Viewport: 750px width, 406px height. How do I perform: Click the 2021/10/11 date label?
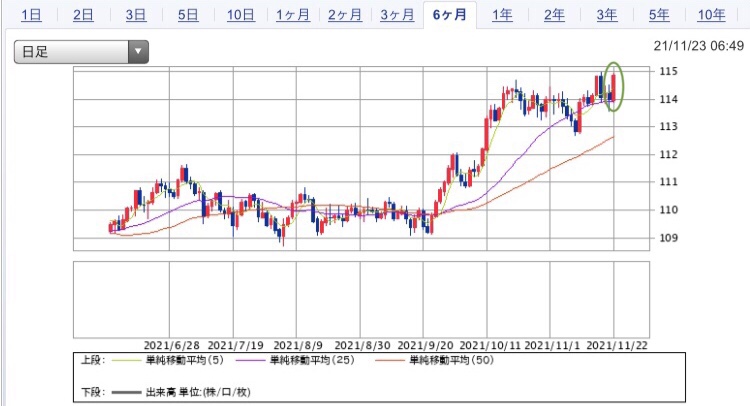pos(490,345)
